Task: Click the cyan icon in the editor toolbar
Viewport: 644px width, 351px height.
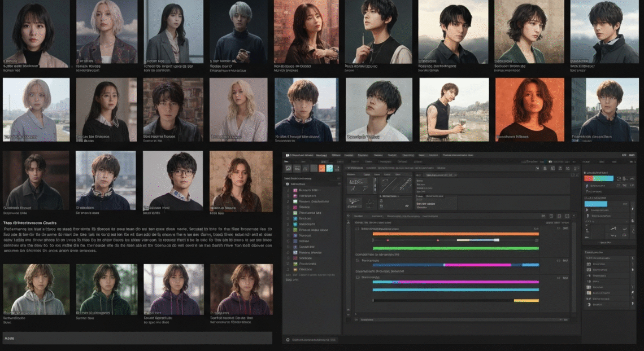Action: [329, 168]
